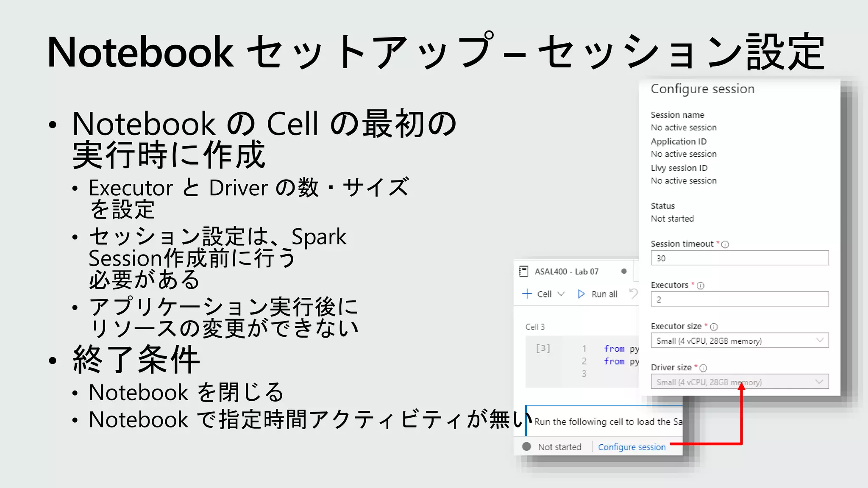Click the [3] execution count marker
Image resolution: width=868 pixels, height=488 pixels.
[x=543, y=348]
